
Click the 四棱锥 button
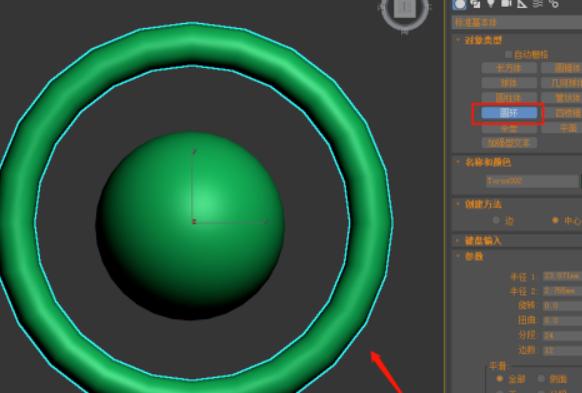coord(561,113)
